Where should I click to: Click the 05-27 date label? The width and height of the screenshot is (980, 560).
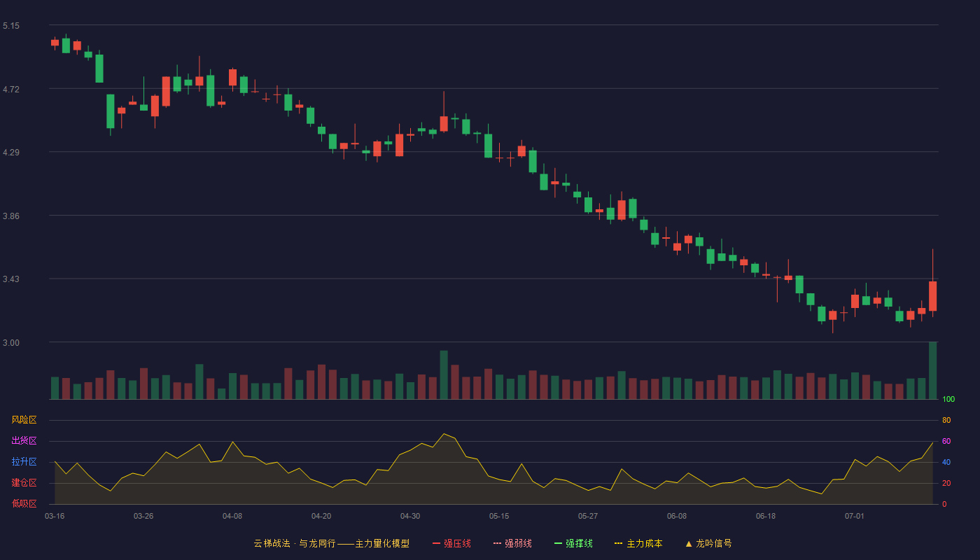[588, 516]
